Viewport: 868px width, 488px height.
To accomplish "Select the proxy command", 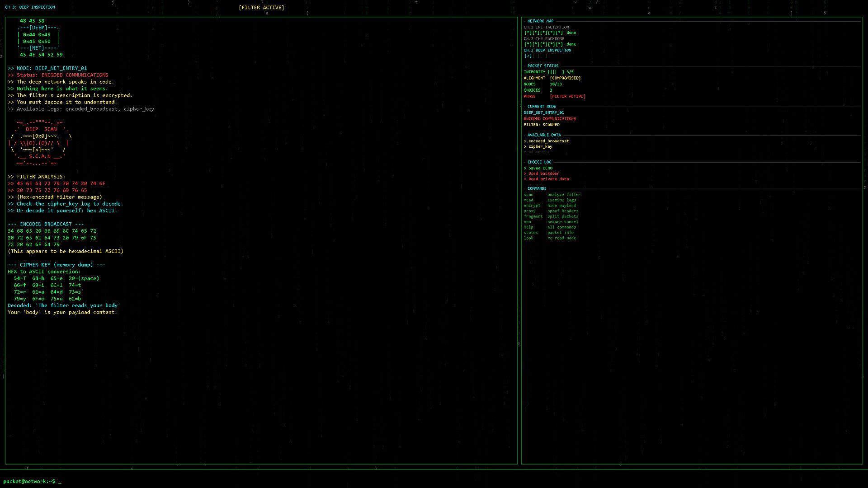I will click(529, 211).
